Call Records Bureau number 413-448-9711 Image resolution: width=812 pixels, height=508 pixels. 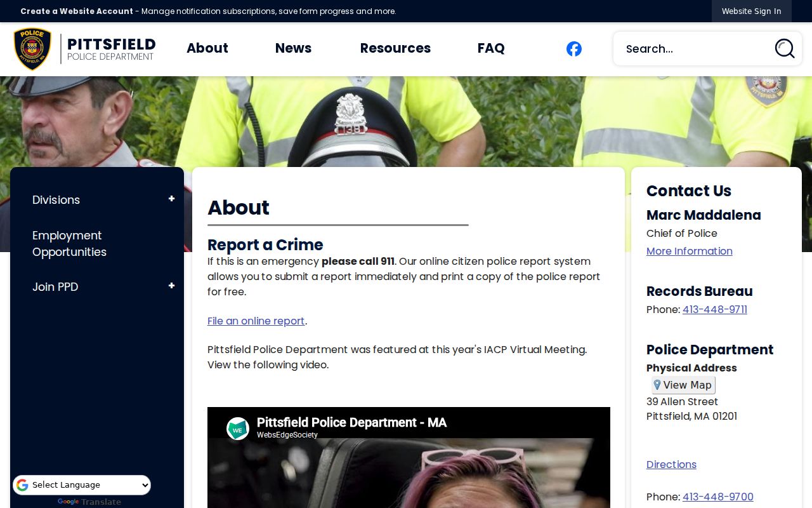point(715,310)
